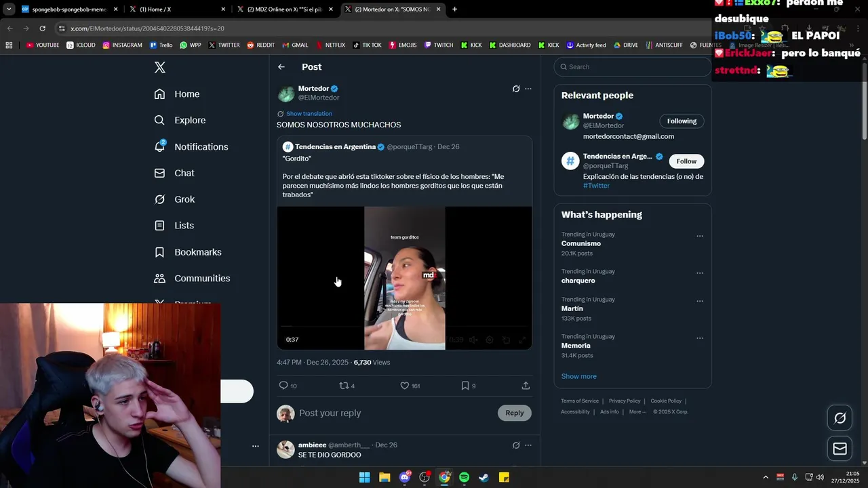Open the #Twitter hashtag link
Viewport: 868px width, 488px height.
pyautogui.click(x=596, y=186)
